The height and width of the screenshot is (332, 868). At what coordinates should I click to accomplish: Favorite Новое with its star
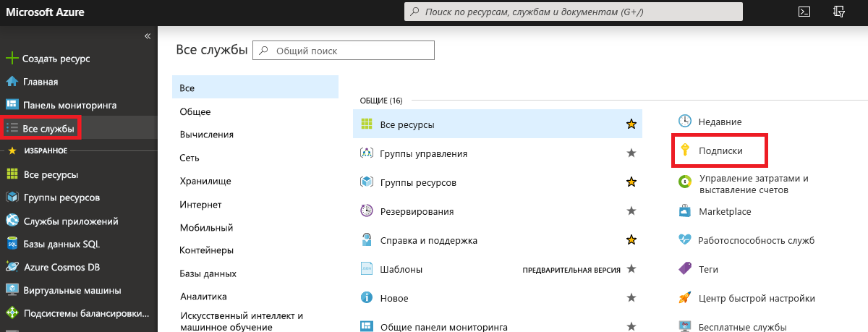[x=631, y=298]
